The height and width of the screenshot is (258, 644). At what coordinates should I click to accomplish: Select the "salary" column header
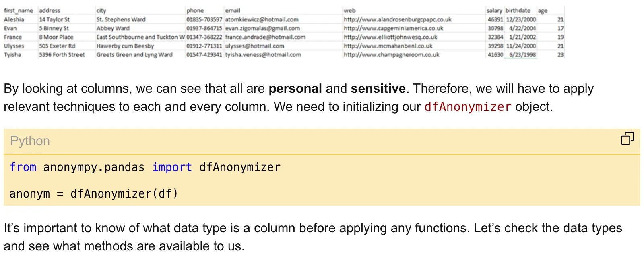494,10
